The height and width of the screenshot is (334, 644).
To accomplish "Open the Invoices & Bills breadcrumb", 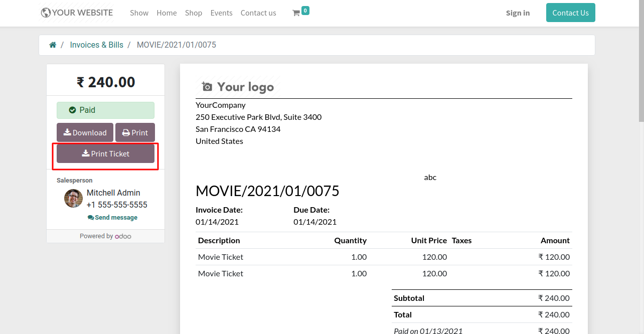I will pyautogui.click(x=96, y=45).
